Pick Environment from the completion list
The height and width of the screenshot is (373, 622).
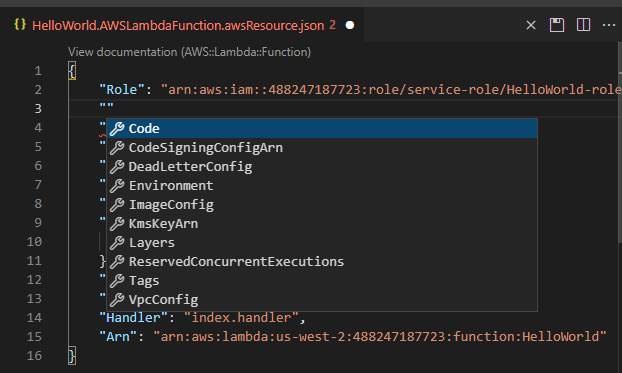point(322,186)
